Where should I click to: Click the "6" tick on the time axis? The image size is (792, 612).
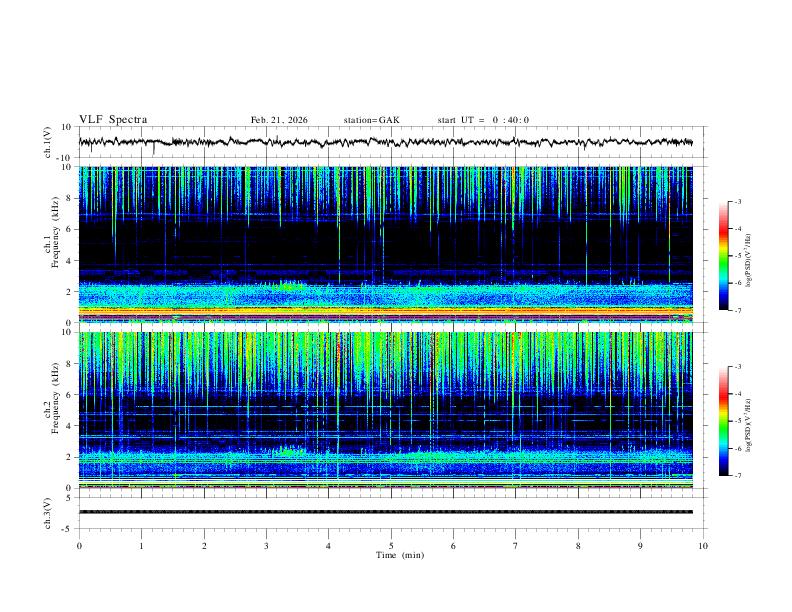(453, 546)
